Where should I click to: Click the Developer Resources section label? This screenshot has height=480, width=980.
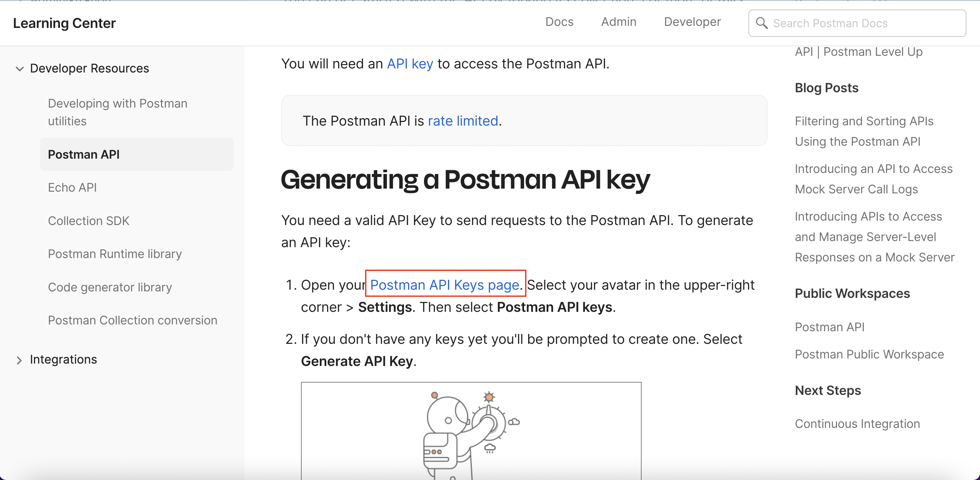pos(90,68)
